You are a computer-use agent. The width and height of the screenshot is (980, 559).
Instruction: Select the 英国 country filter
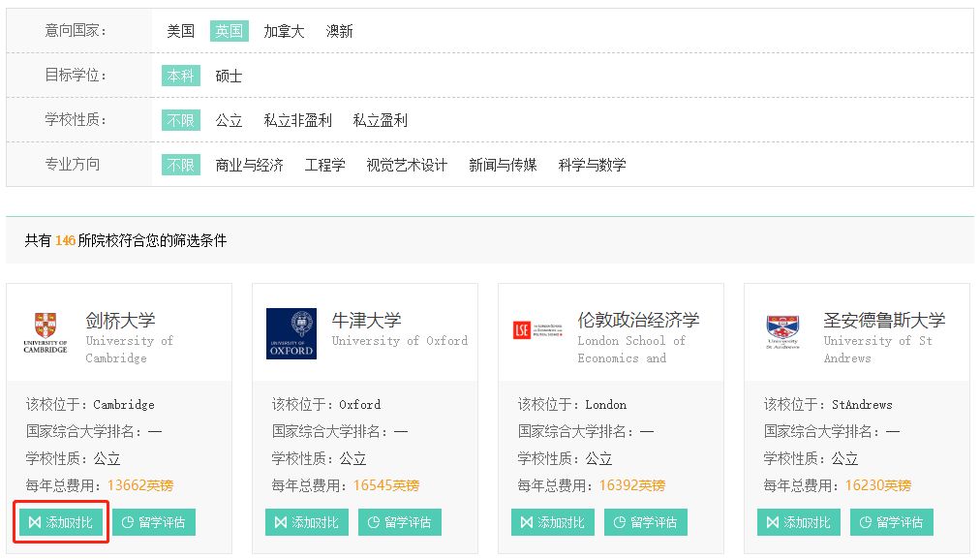229,31
